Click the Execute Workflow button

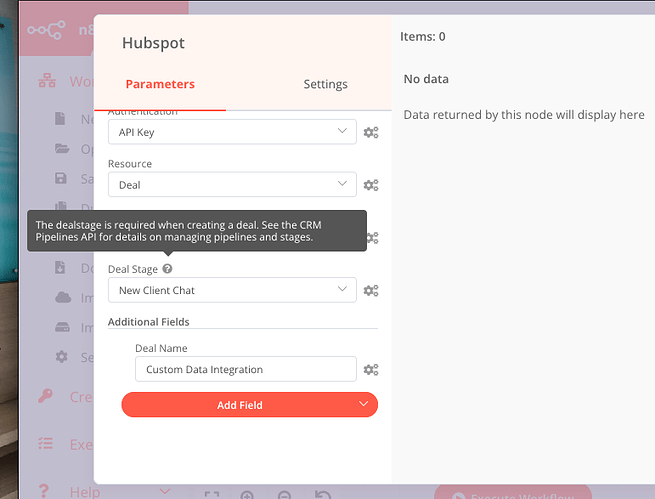point(506,494)
